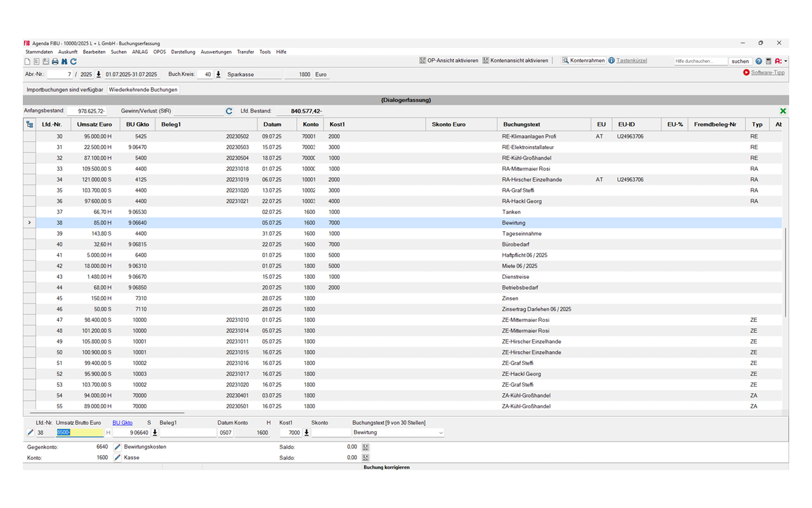Click the Saldo detail icon for Gegenkonto
This screenshot has width=812, height=508.
pos(365,447)
